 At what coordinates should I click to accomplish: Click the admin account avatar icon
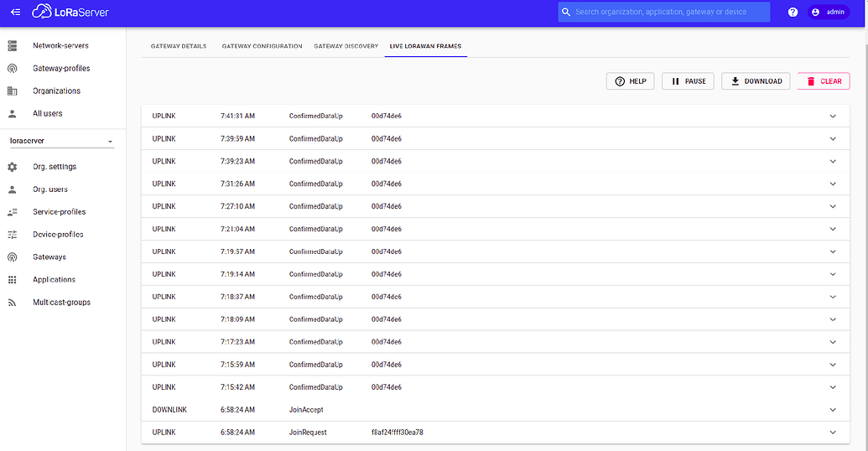pyautogui.click(x=815, y=12)
